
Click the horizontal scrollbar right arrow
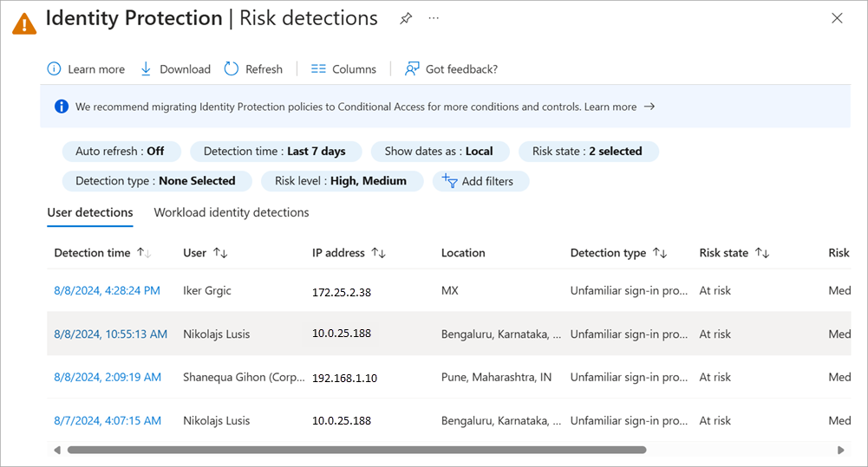pyautogui.click(x=840, y=451)
